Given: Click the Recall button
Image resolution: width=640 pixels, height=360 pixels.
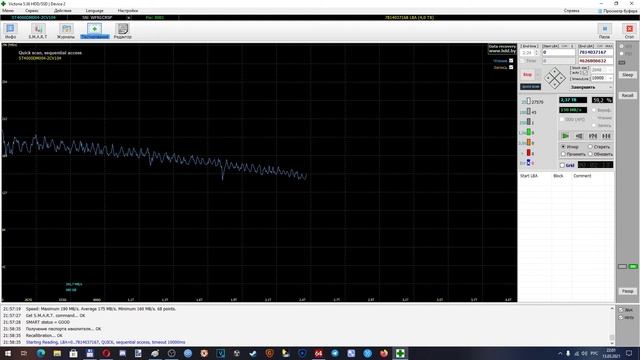Looking at the screenshot, I should tap(627, 95).
